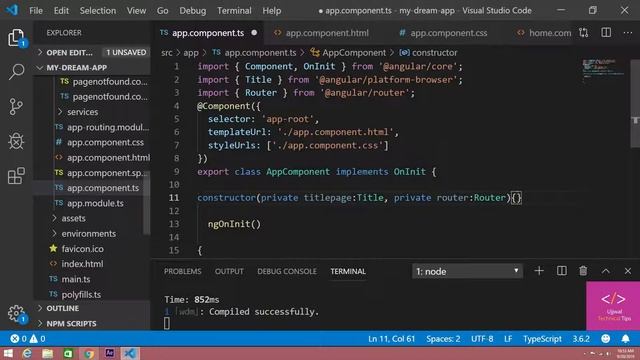Screen dimensions: 640x360
Task: Open the editor More Actions ellipsis
Action: [x=628, y=33]
